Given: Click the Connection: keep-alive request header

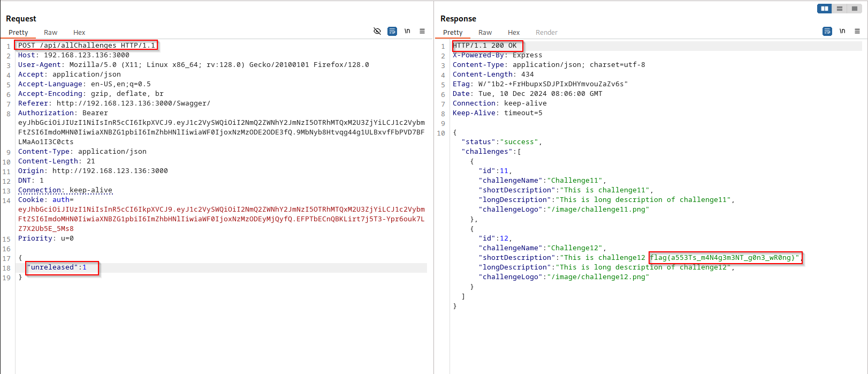Looking at the screenshot, I should 65,190.
